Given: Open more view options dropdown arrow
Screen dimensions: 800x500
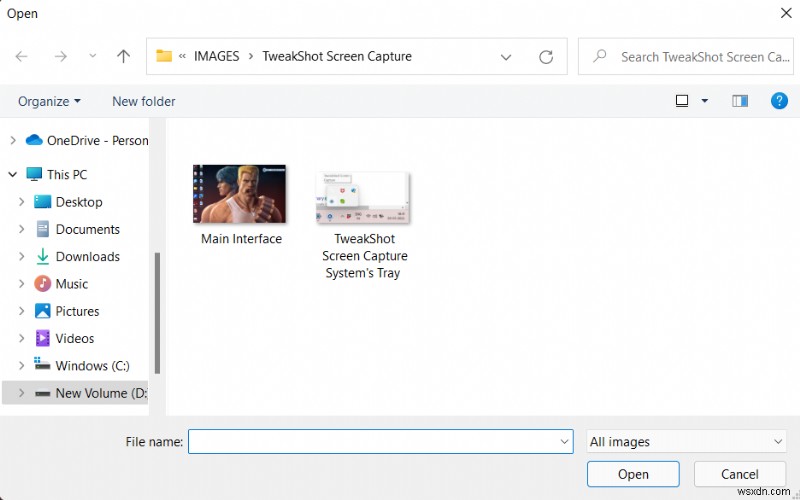Looking at the screenshot, I should 705,101.
